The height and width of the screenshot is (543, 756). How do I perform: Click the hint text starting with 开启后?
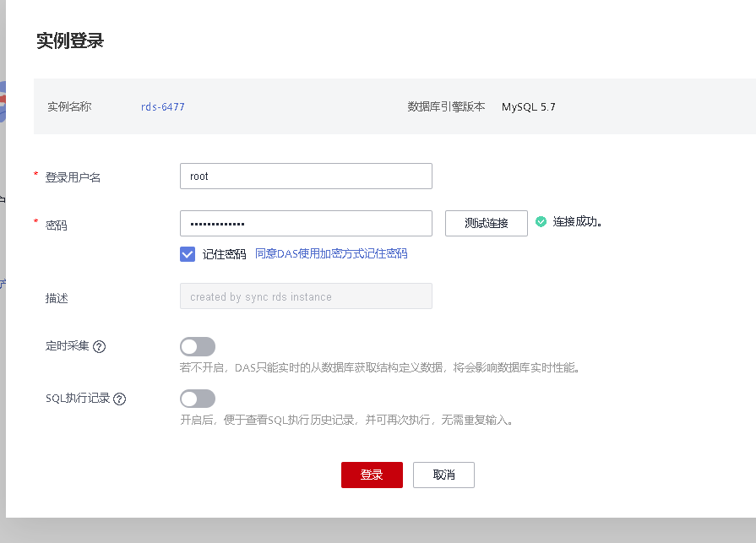point(346,420)
